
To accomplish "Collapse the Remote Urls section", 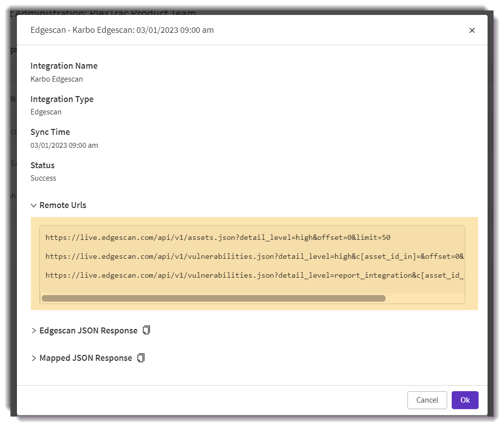I will tap(33, 206).
